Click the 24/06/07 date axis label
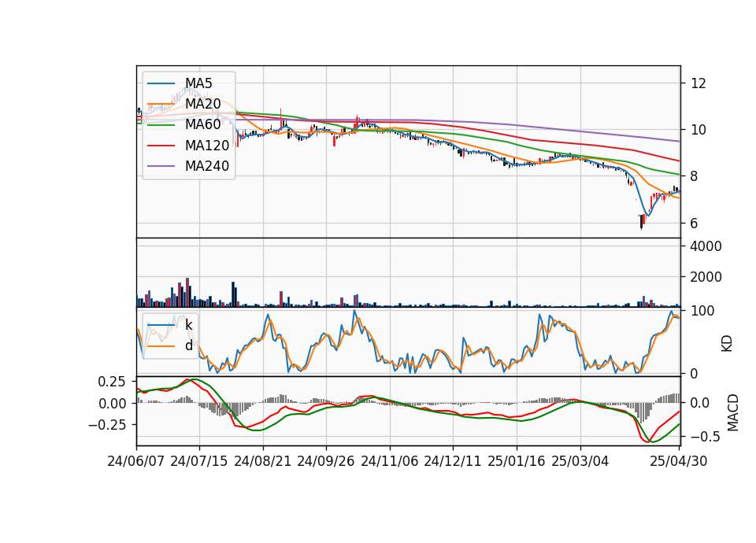 [136, 462]
